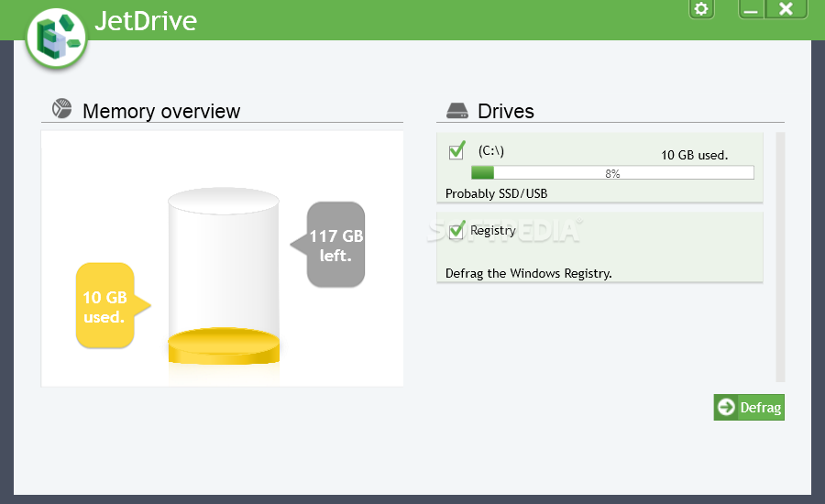825x504 pixels.
Task: Uncheck the (C:\) drive checkbox
Action: pyautogui.click(x=456, y=151)
